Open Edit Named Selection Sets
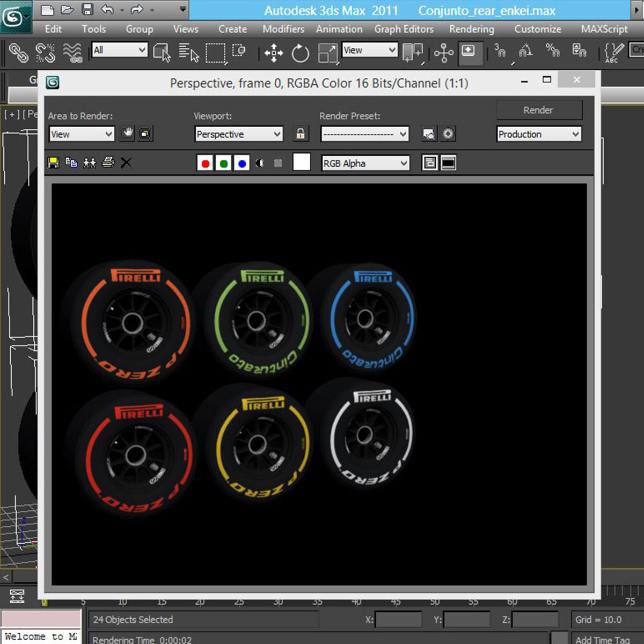Image resolution: width=644 pixels, height=644 pixels. click(613, 52)
